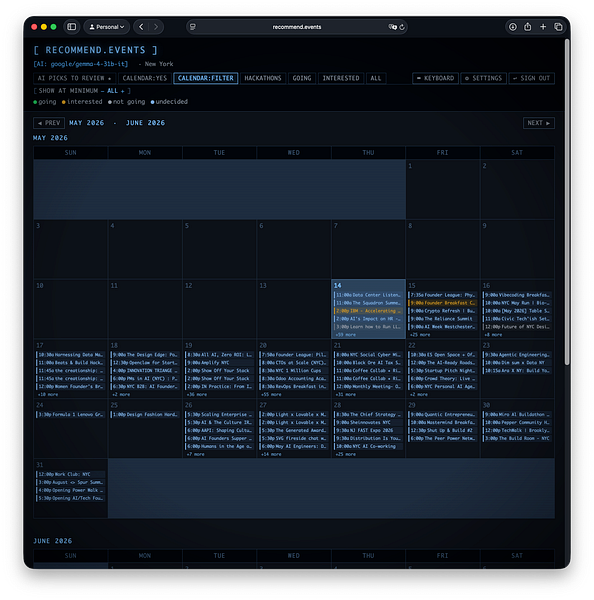Open '9:00a The Design Edge' event
The height and width of the screenshot is (600, 594).
click(145, 355)
